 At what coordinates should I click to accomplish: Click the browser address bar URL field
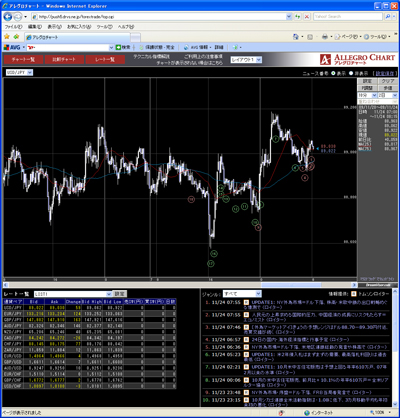tap(159, 16)
